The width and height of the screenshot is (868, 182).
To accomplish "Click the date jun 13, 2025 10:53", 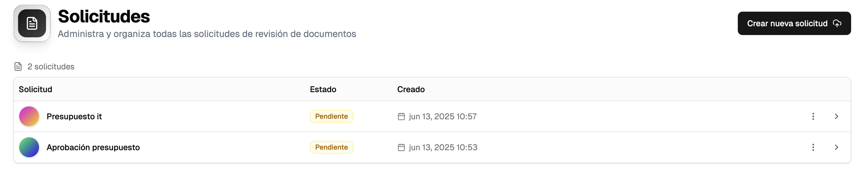I will 443,148.
